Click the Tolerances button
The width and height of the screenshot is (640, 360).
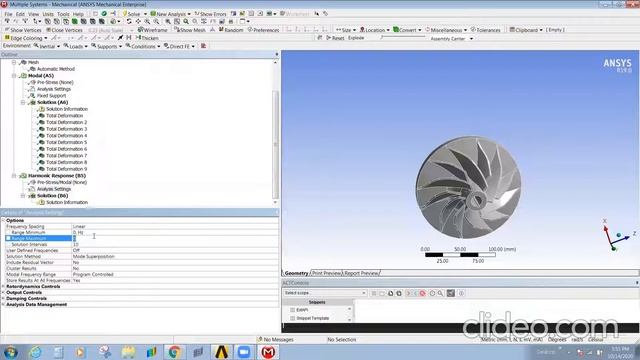tap(485, 30)
